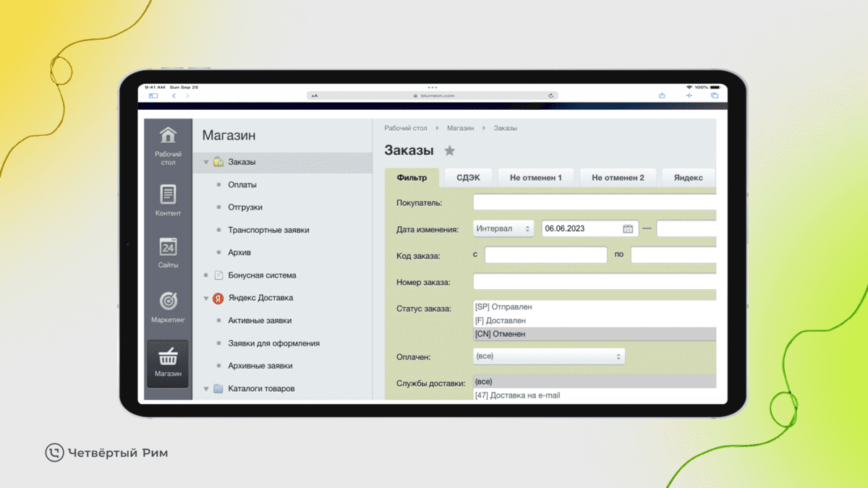868x488 pixels.
Task: Collapse the Заказы tree node
Action: tap(206, 163)
